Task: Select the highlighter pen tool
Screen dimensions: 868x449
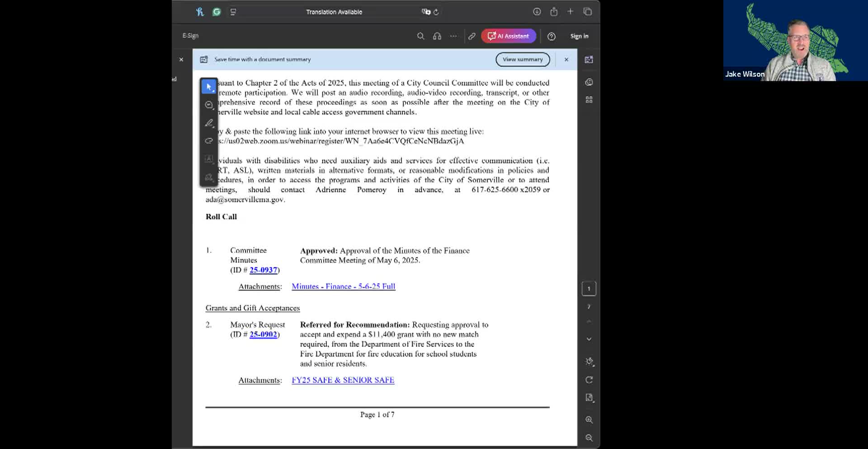Action: pos(208,123)
